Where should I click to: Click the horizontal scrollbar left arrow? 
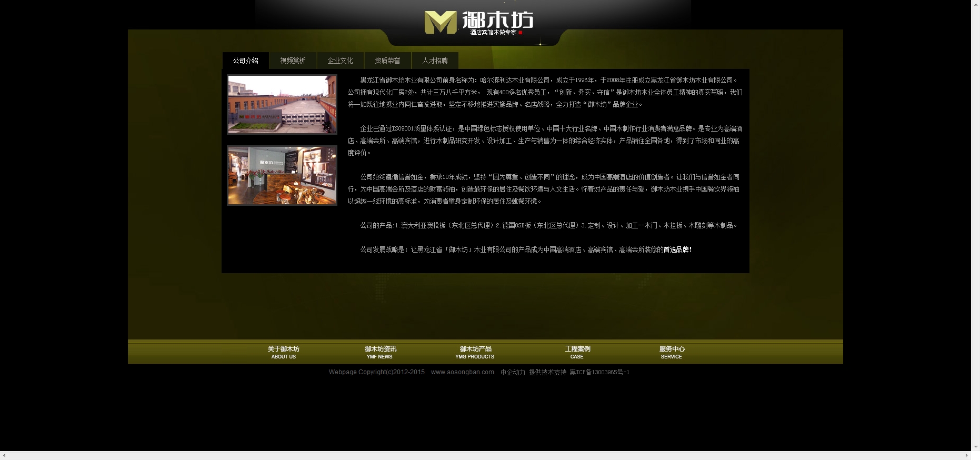pos(4,455)
